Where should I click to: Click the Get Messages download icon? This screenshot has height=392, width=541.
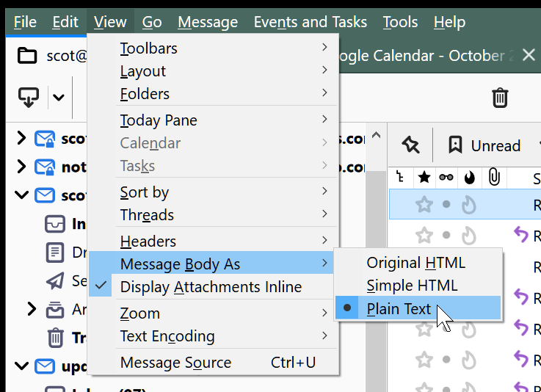(x=28, y=97)
